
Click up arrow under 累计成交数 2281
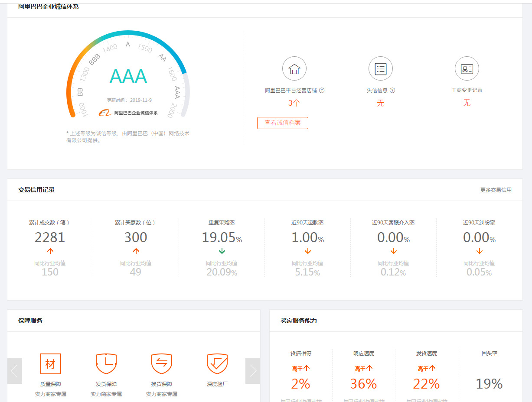pyautogui.click(x=50, y=251)
